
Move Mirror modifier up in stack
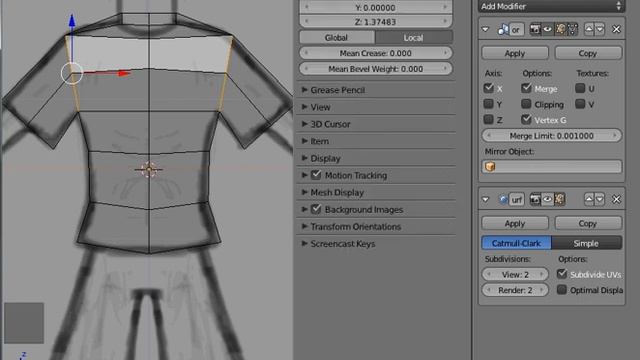pyautogui.click(x=589, y=29)
